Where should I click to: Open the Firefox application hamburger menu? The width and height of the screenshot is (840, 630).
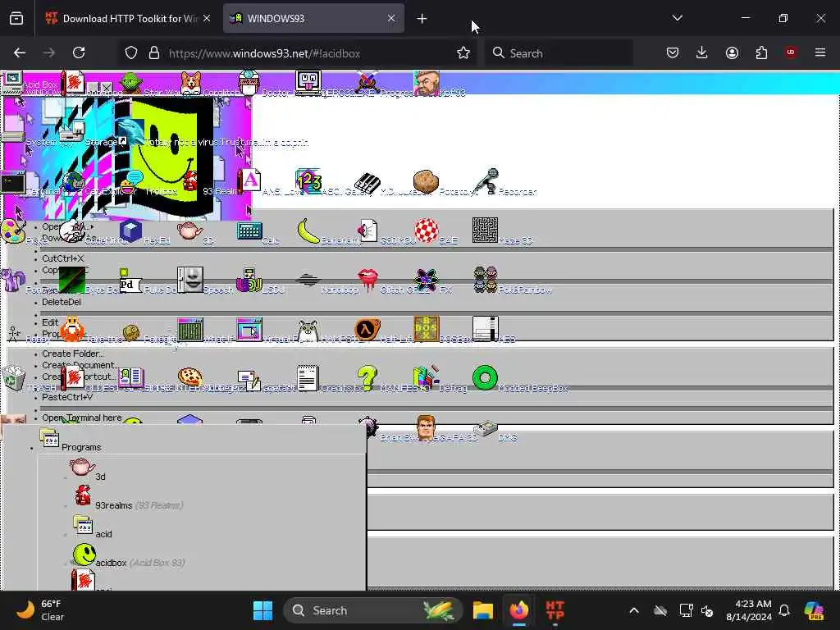point(820,52)
